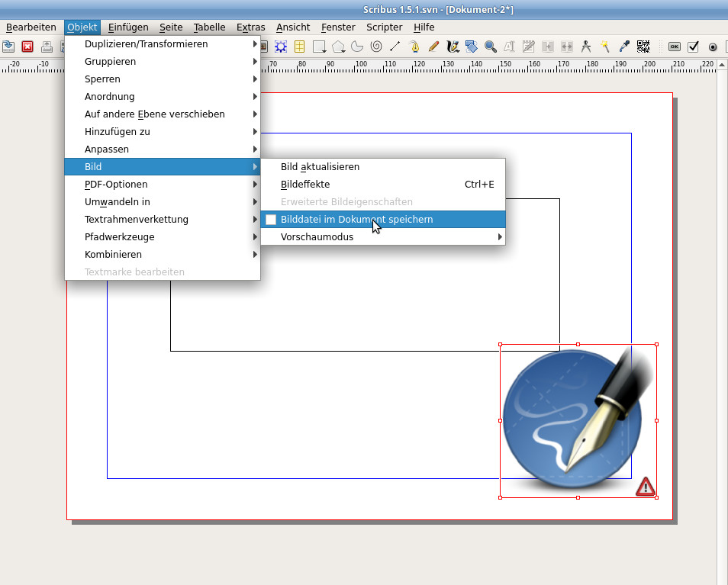Click the Print document toolbar icon

pos(47,47)
